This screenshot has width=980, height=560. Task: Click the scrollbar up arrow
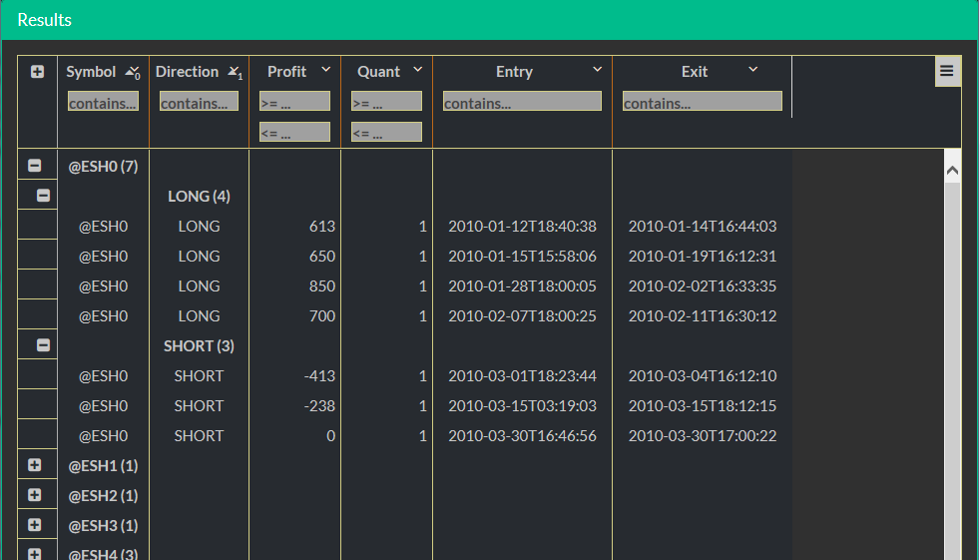pyautogui.click(x=952, y=170)
